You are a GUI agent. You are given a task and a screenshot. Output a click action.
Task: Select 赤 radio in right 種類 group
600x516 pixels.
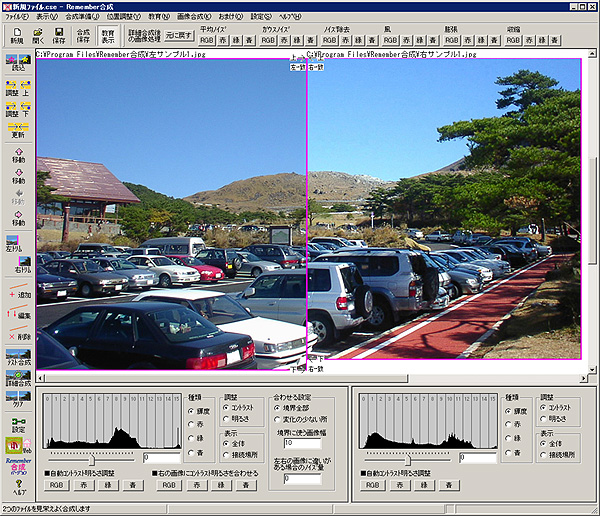coord(512,425)
